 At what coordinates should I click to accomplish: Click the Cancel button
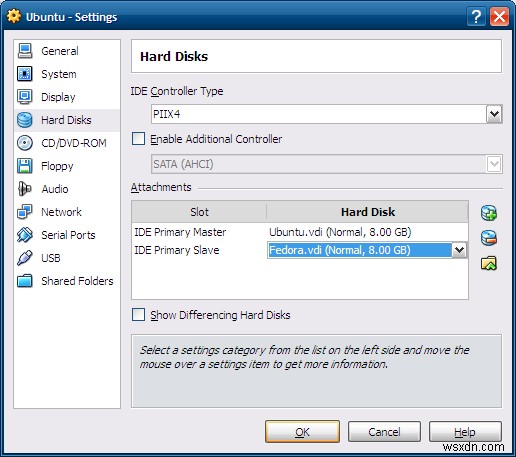384,432
